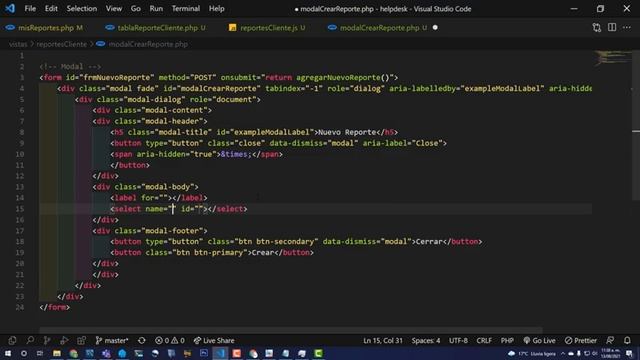
Task: Click the Modal comment on line 2
Action: click(70, 67)
